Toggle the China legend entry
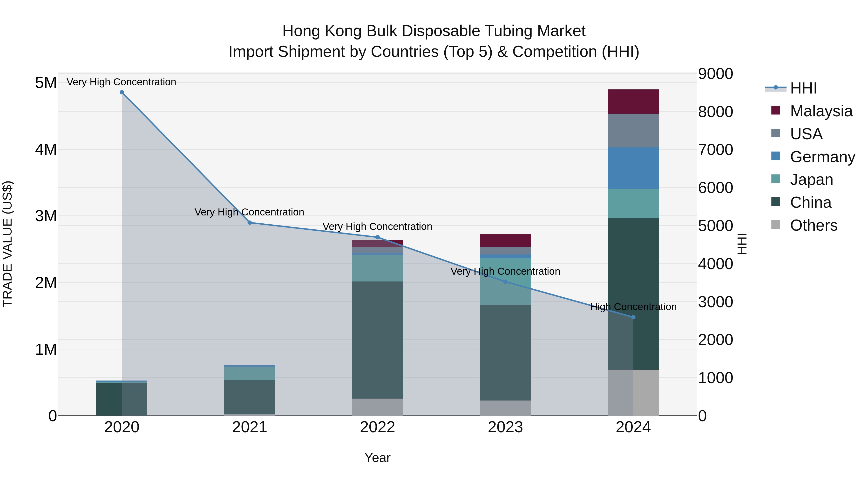Viewport: 868px width, 488px height. pyautogui.click(x=801, y=202)
